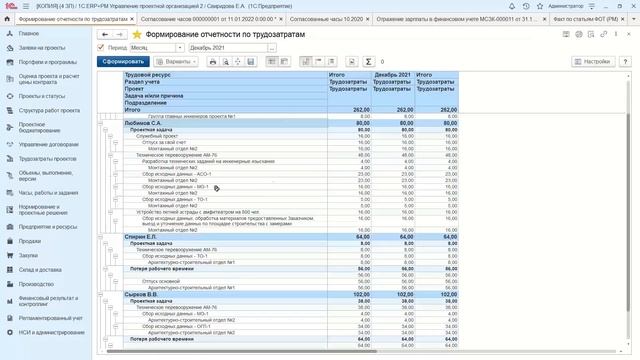Navigate forward with right arrow

(x=119, y=35)
